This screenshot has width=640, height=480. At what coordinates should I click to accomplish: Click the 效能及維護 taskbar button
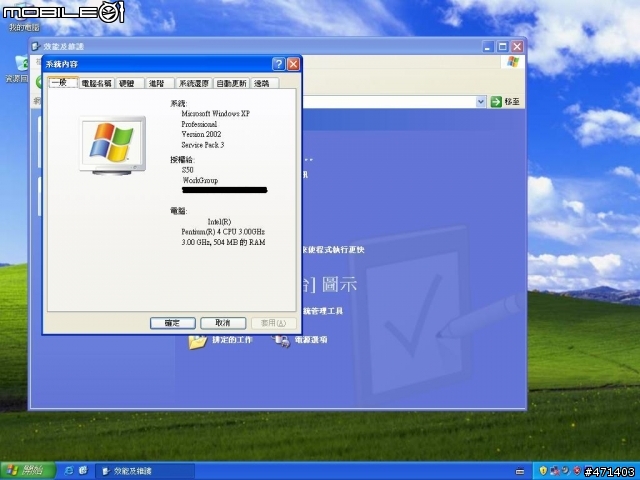145,471
